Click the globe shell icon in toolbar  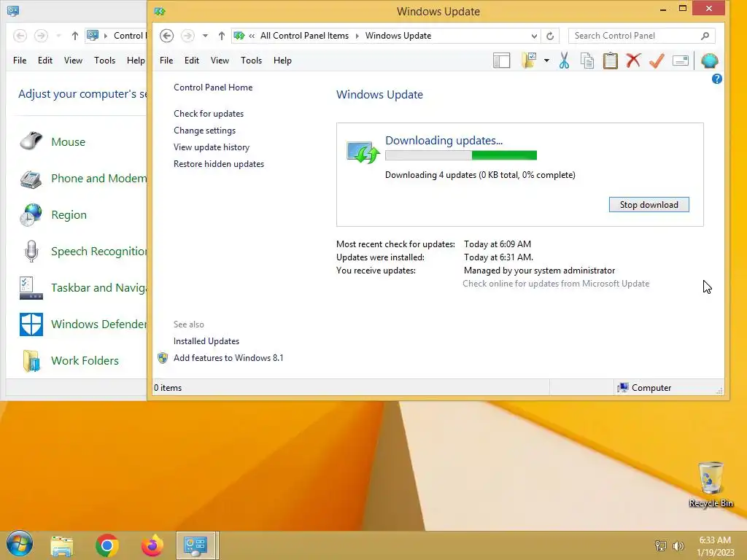(x=709, y=61)
